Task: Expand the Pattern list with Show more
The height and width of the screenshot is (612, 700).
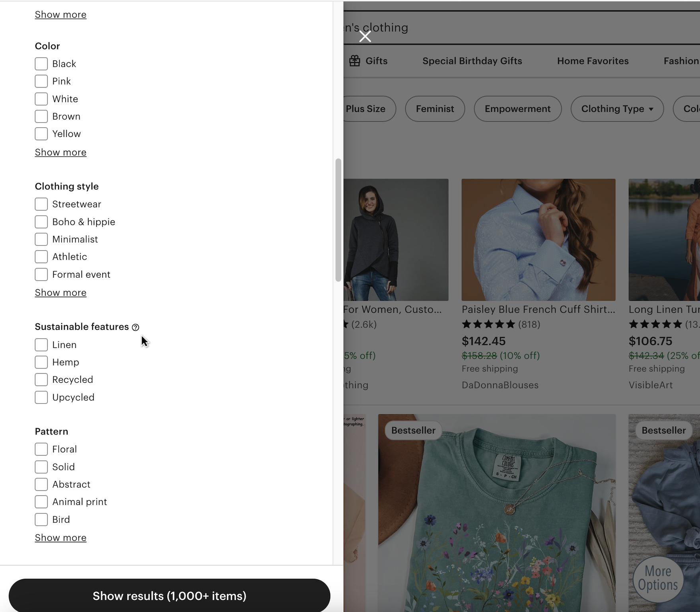Action: (x=60, y=538)
